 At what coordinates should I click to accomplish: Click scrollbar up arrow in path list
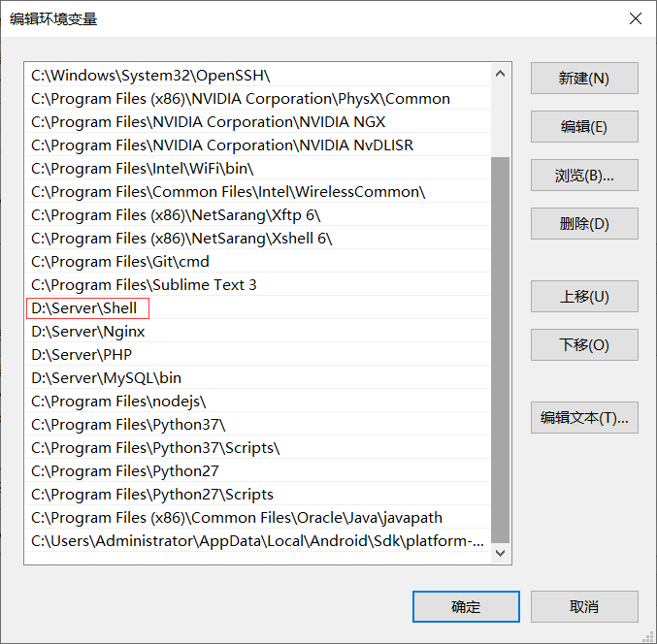500,74
